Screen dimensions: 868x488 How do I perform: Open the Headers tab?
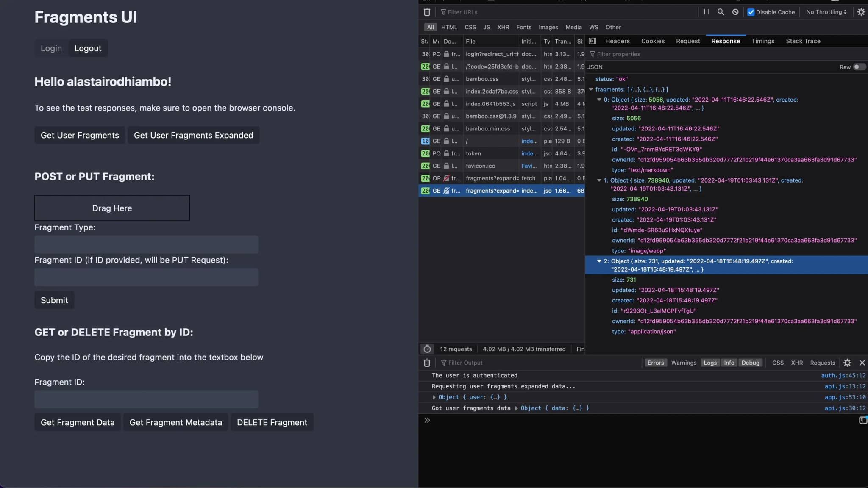[617, 41]
